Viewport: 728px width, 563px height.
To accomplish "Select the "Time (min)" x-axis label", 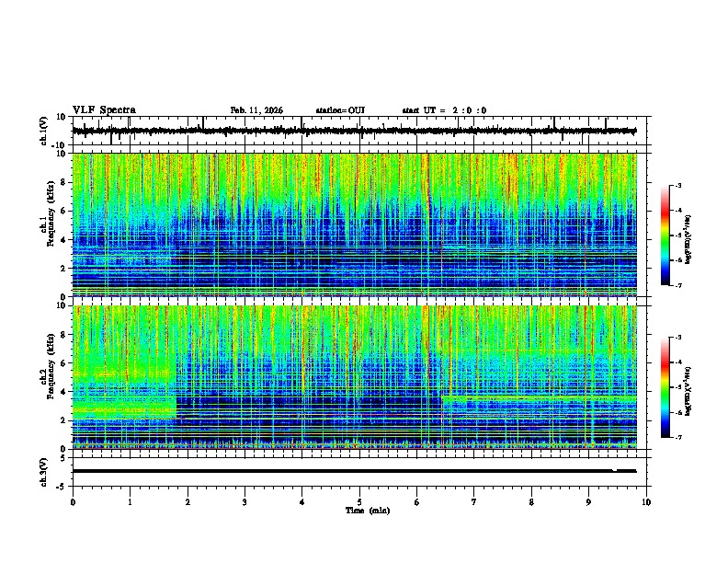I will (x=368, y=511).
